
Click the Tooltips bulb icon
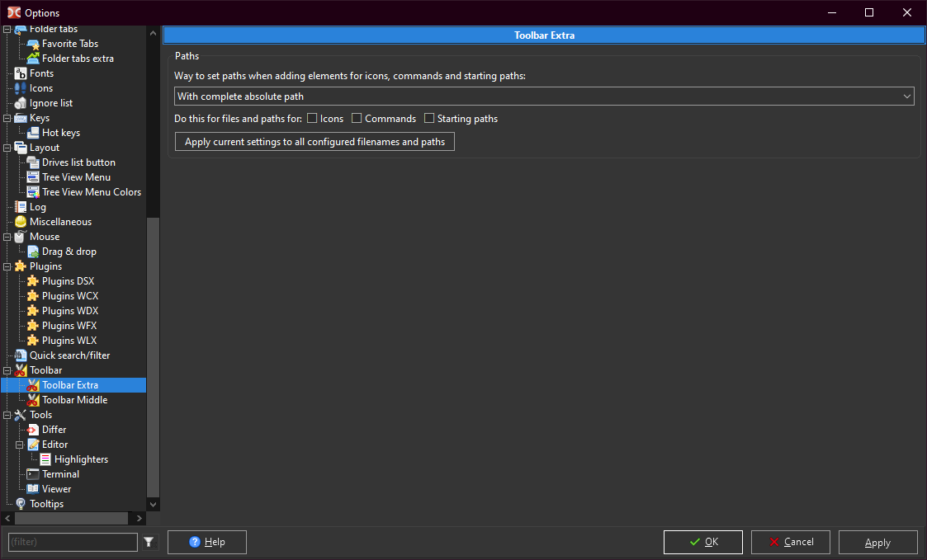[21, 504]
